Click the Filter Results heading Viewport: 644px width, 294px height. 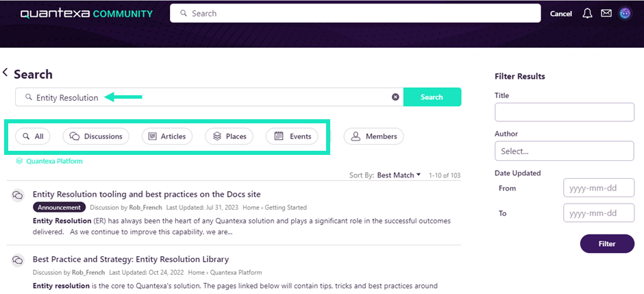pyautogui.click(x=520, y=76)
